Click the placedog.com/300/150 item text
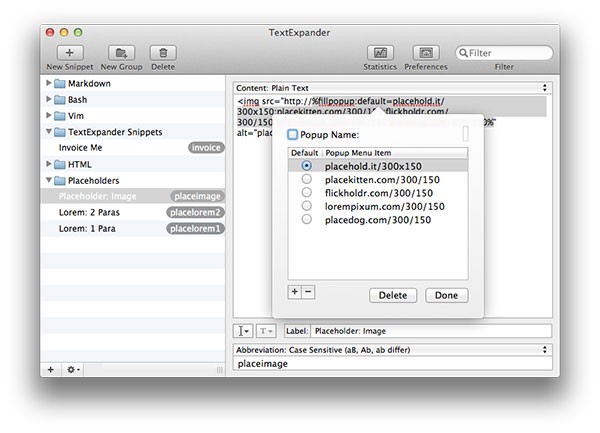Screen dimensions: 600x433 pos(378,220)
